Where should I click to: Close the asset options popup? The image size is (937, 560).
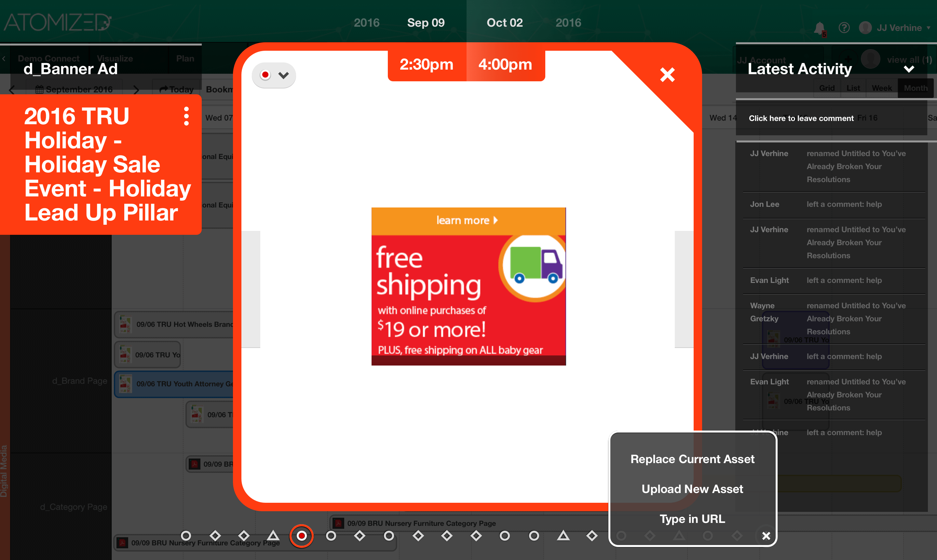766,536
